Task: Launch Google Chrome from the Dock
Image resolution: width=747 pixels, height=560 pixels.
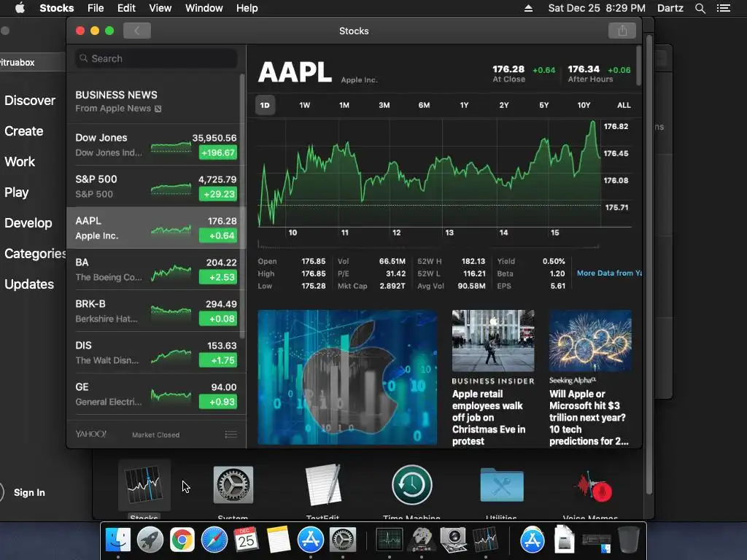Action: click(182, 540)
